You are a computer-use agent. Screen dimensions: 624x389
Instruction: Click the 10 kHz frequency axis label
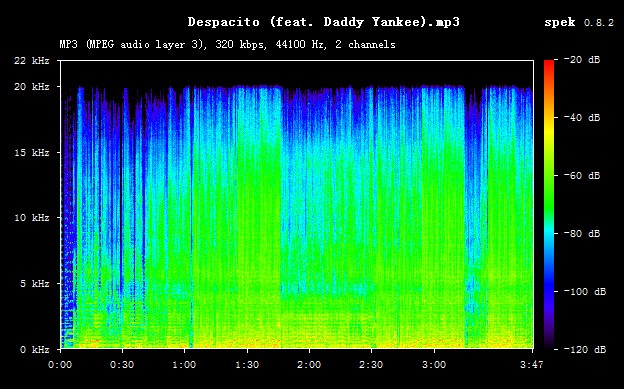(x=31, y=218)
